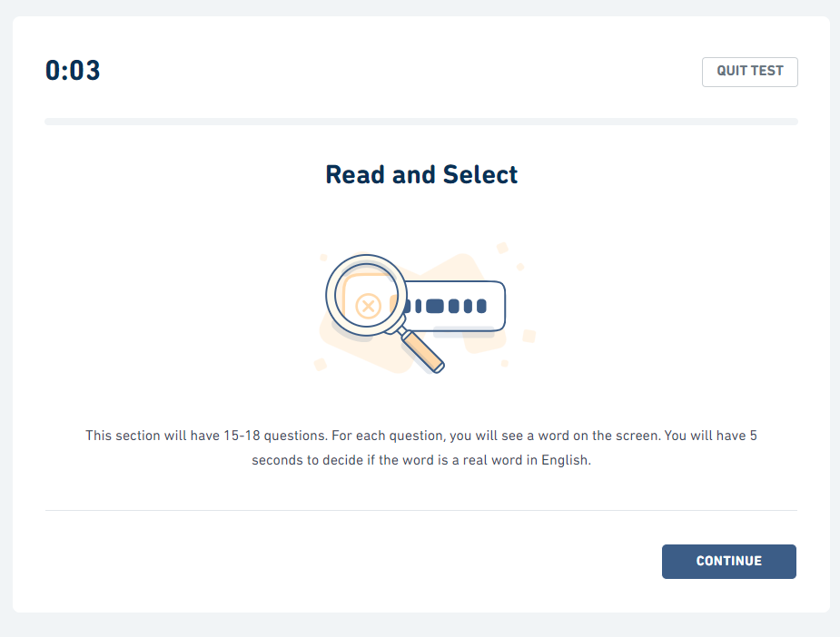Click the Read and Select heading

(421, 174)
